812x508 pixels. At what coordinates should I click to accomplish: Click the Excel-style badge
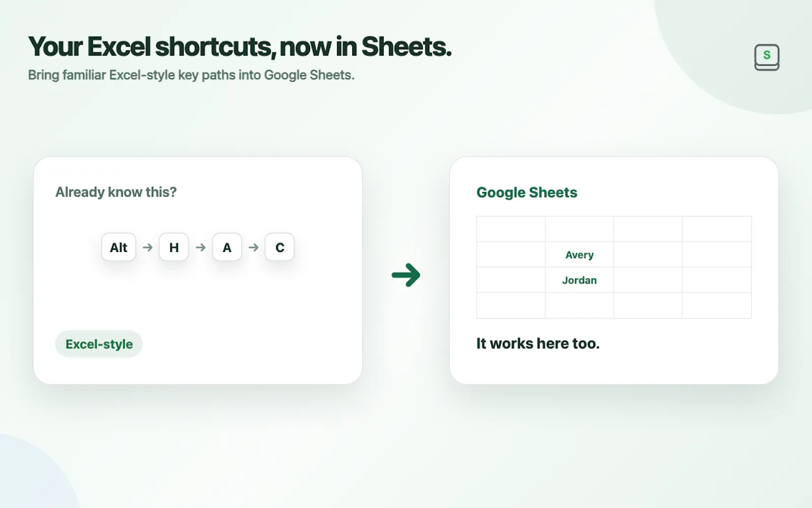tap(99, 344)
